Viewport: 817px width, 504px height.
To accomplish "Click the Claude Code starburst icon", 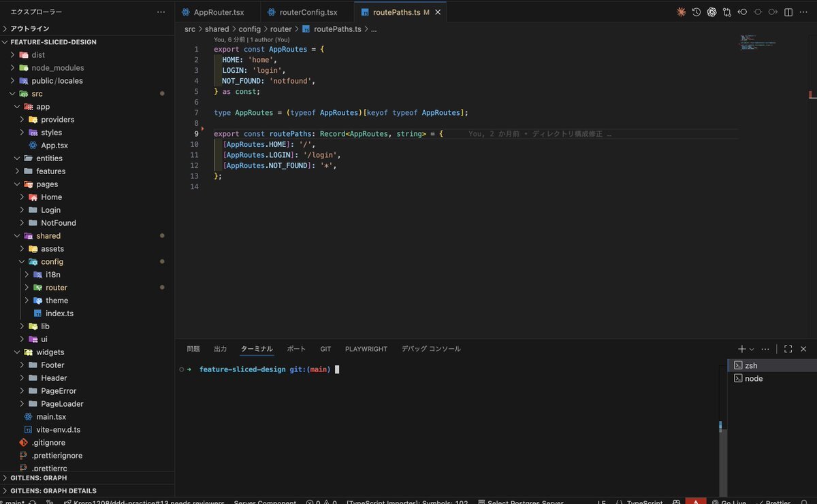I will [x=681, y=12].
